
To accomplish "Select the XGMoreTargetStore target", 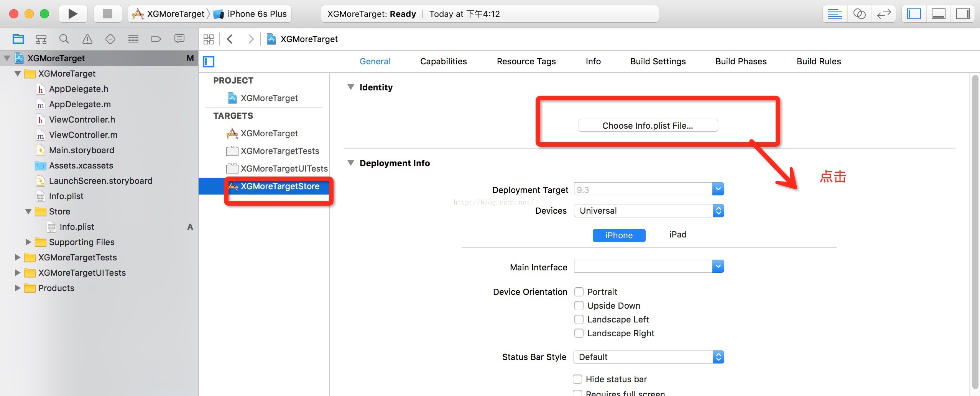I will [x=264, y=186].
